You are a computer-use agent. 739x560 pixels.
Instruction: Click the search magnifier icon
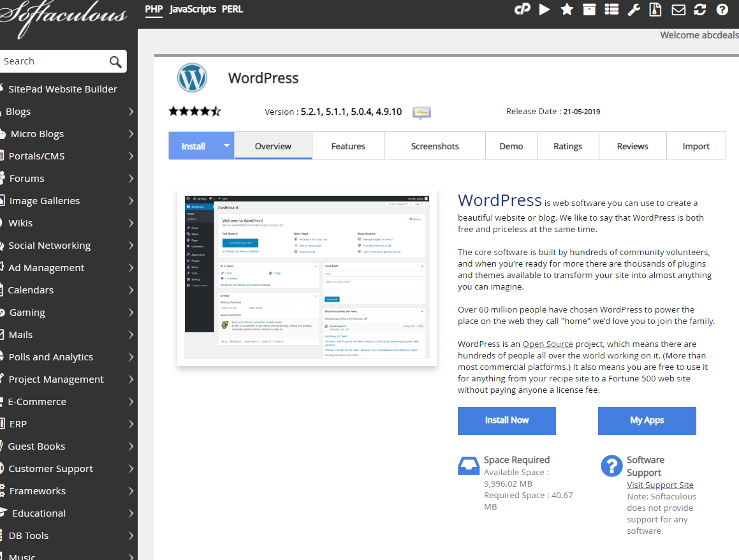115,61
